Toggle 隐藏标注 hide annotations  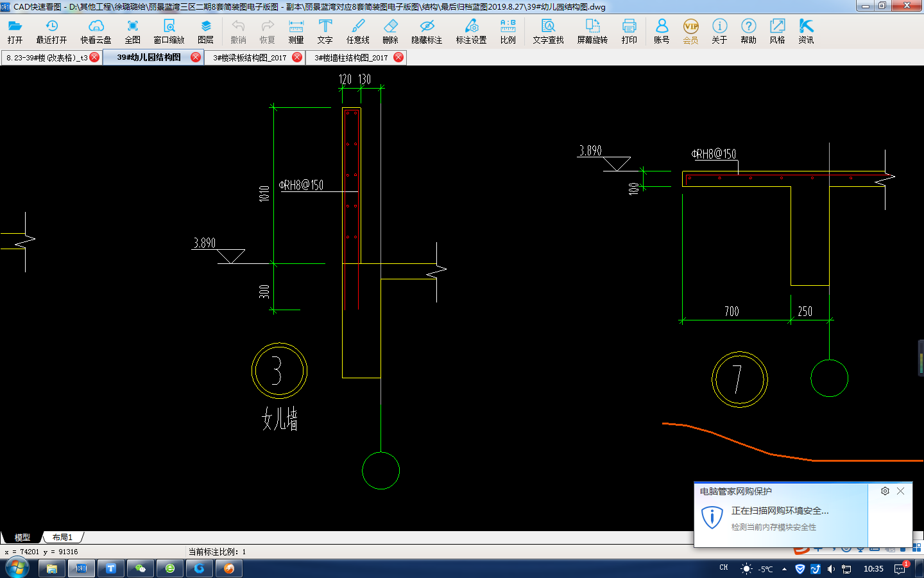click(427, 31)
